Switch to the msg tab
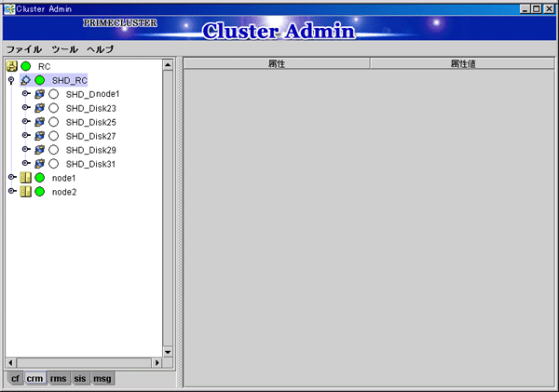The image size is (559, 392). (x=102, y=378)
